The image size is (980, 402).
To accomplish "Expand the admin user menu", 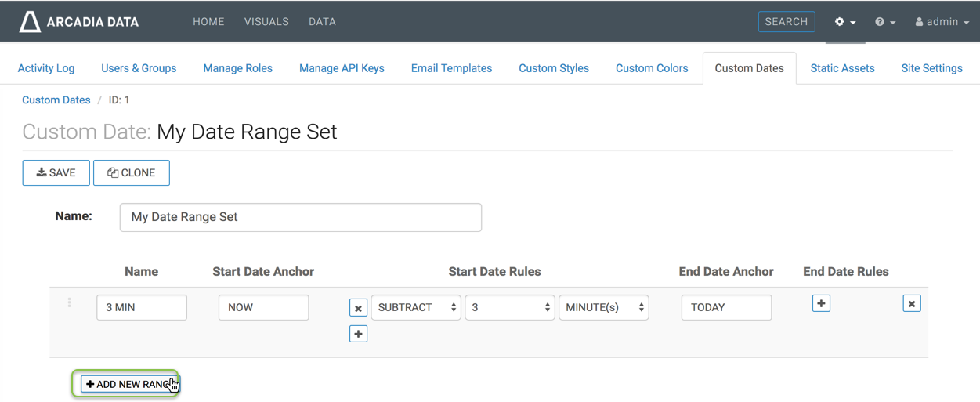I will [x=942, y=22].
